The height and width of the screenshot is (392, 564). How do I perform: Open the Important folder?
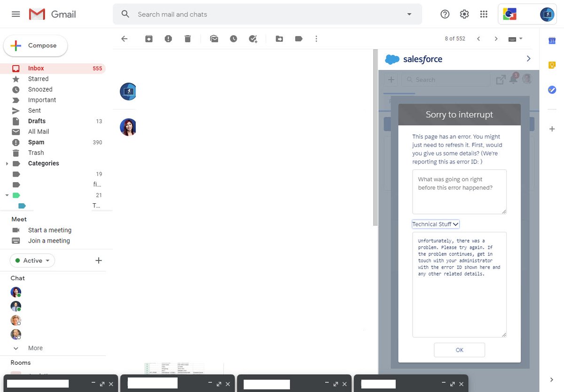[53, 100]
